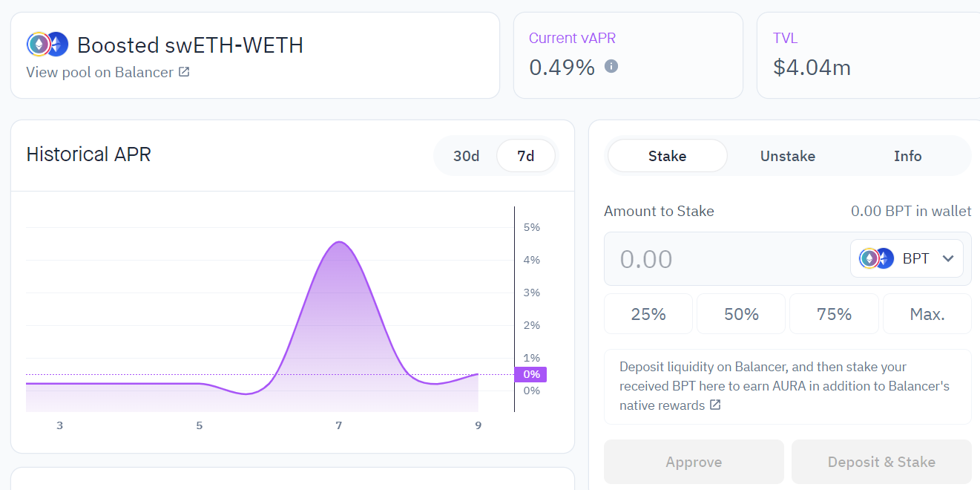
Task: Expand the BPT token dropdown
Action: [x=948, y=258]
